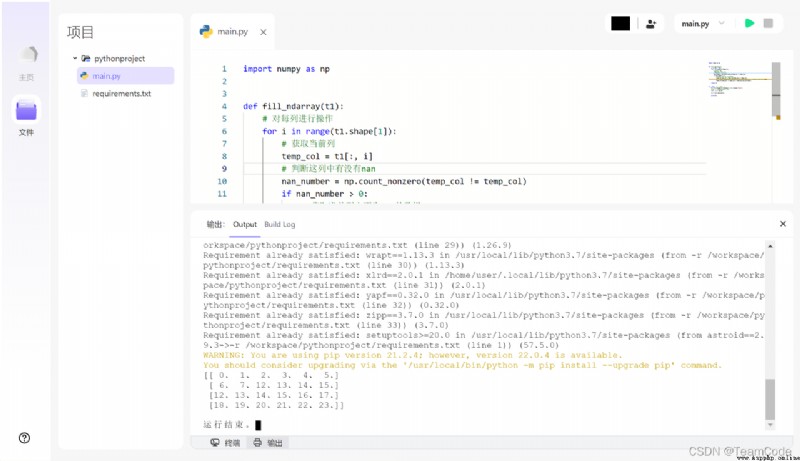Switch to the main.py editor tab
The height and width of the screenshot is (461, 800).
click(233, 32)
